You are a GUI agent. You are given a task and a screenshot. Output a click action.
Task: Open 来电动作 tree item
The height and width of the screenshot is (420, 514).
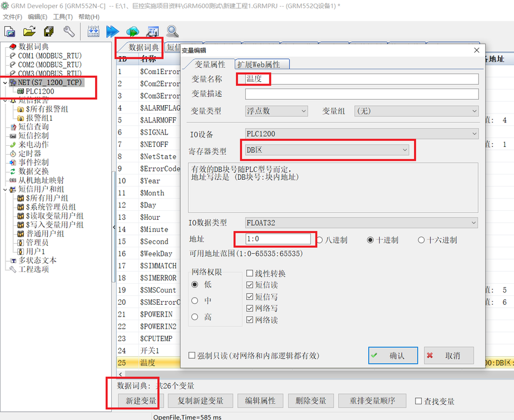coord(33,145)
